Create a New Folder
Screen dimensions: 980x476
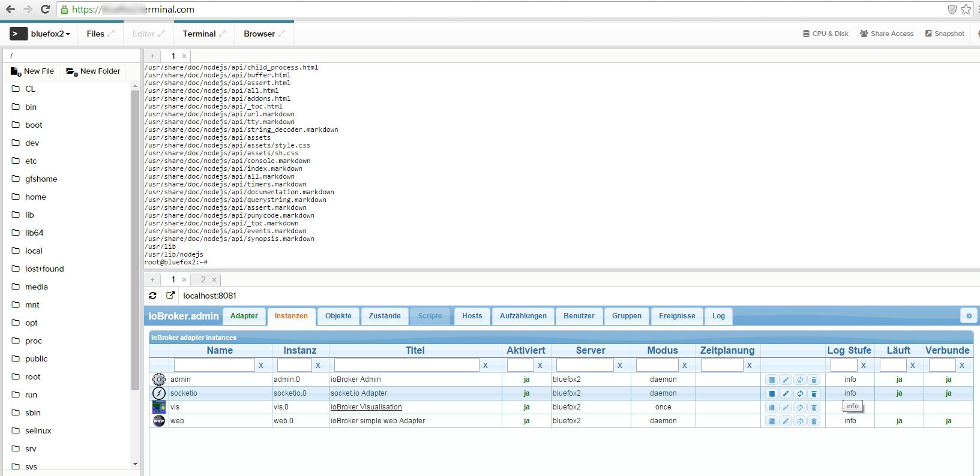coord(93,71)
